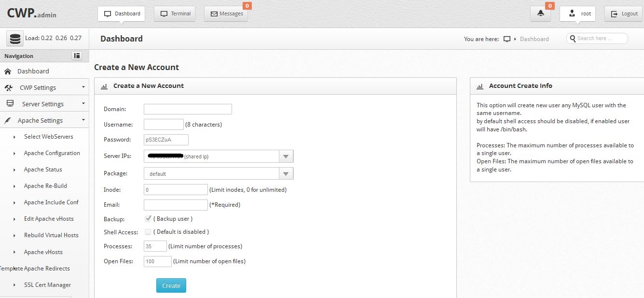Screen dimensions: 644x298
Task: Expand the Server Settings menu
Action: pos(44,104)
